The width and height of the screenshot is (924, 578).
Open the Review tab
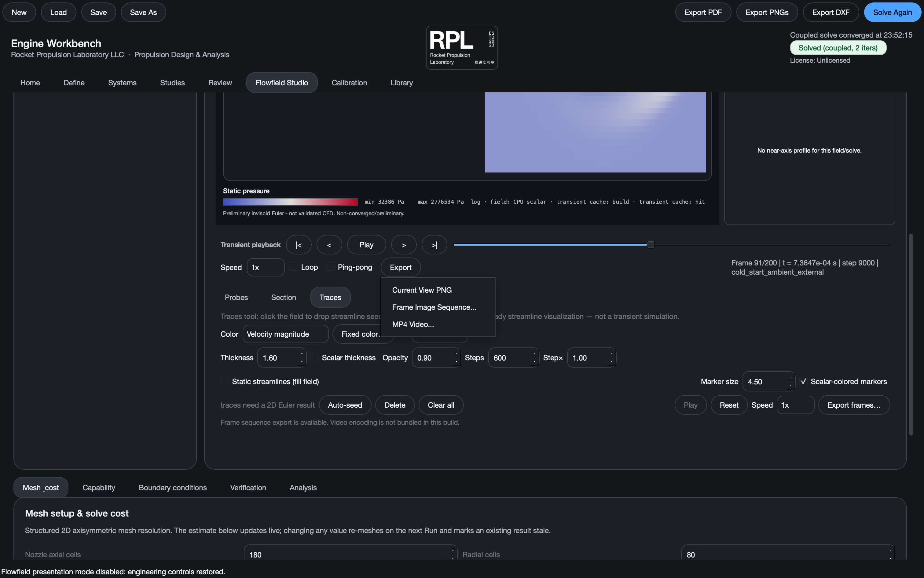[x=220, y=83]
